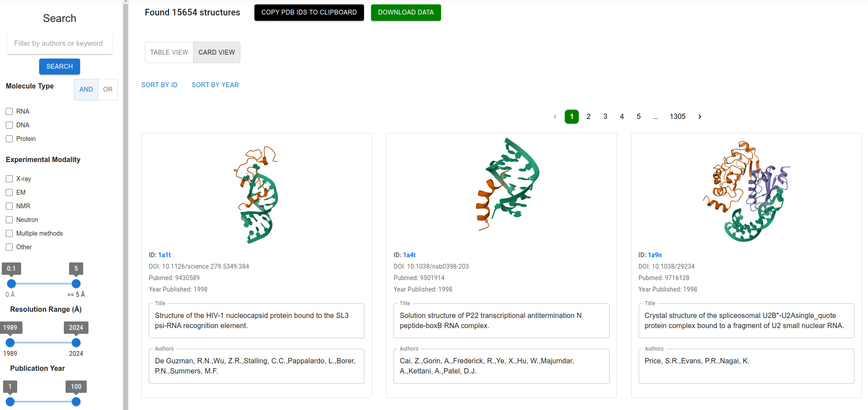The width and height of the screenshot is (868, 410).
Task: Open the 1a9n ID link
Action: coord(655,255)
